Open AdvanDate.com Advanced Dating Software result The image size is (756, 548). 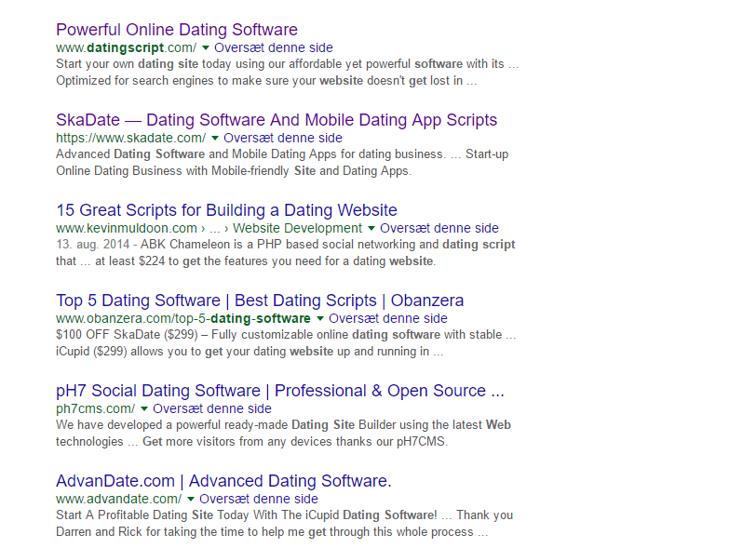(x=223, y=481)
